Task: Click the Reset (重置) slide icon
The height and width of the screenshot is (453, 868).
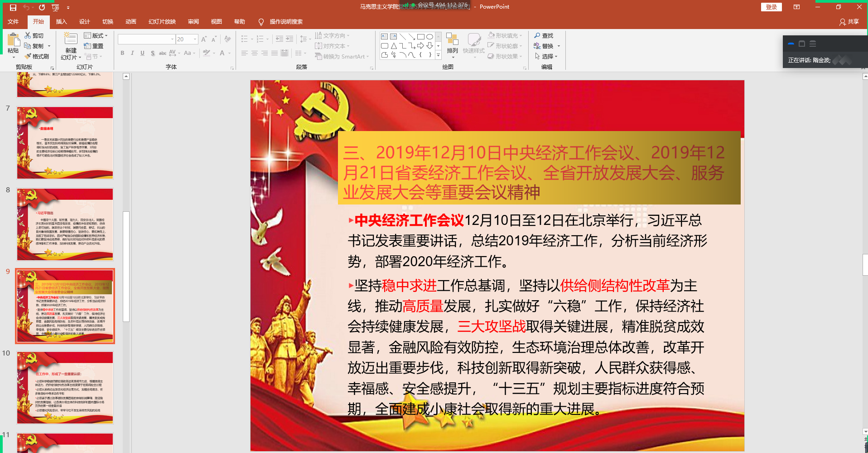Action: pyautogui.click(x=88, y=46)
